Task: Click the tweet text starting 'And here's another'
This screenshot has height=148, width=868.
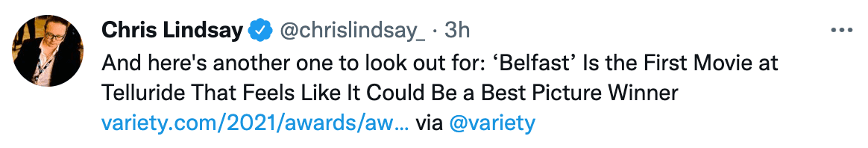Action: click(293, 63)
